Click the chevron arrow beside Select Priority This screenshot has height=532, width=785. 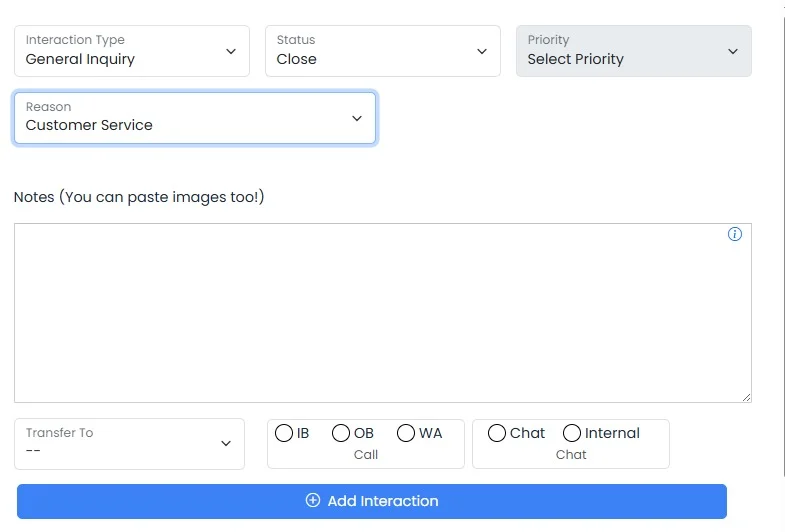pyautogui.click(x=733, y=51)
